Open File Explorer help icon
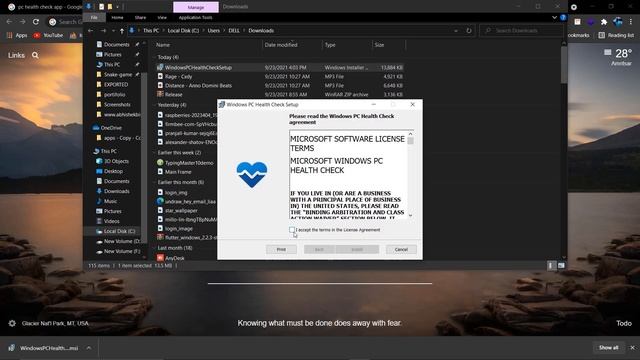 (x=563, y=18)
